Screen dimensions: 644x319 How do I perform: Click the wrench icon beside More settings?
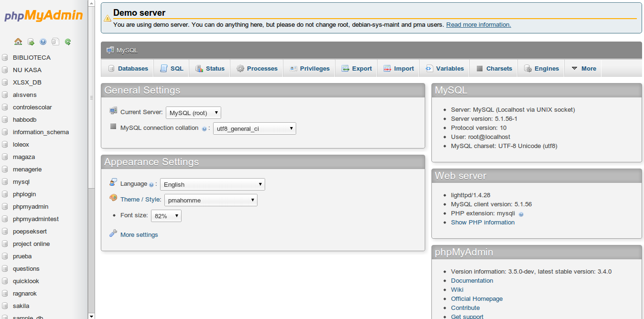click(113, 234)
